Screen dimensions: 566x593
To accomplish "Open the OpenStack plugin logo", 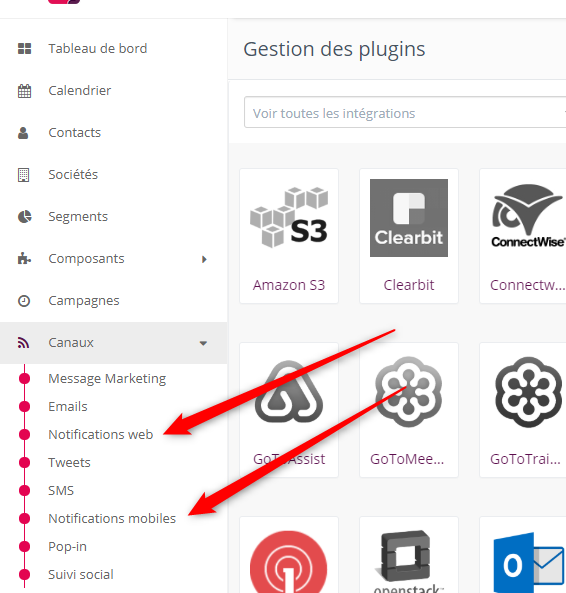I will 408,561.
